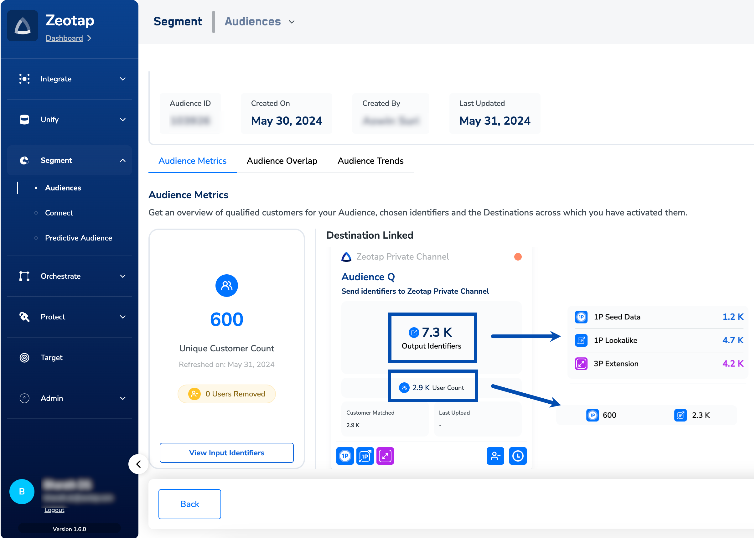The width and height of the screenshot is (756, 538).
Task: Click the blue user avatar B
Action: [x=22, y=491]
